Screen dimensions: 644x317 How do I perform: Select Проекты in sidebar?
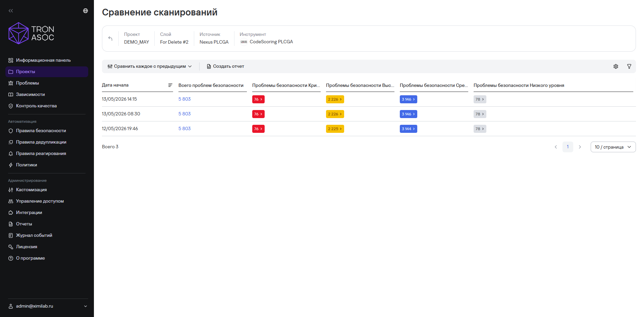pyautogui.click(x=47, y=72)
